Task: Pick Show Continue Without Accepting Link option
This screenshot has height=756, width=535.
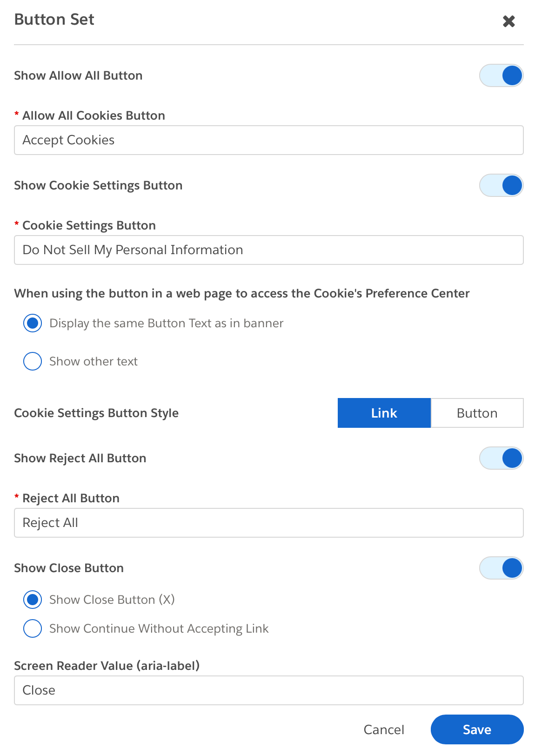Action: click(x=33, y=628)
